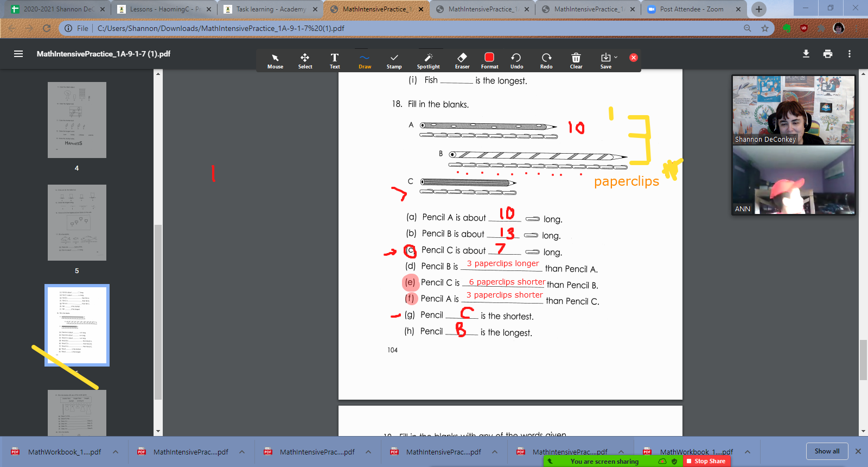Image resolution: width=868 pixels, height=467 pixels.
Task: Pick the Text annotation tool
Action: pos(335,61)
